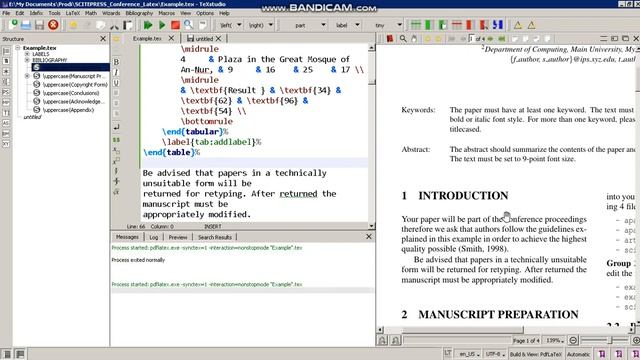This screenshot has height=360, width=640.
Task: Click the New document icon
Action: click(13, 25)
